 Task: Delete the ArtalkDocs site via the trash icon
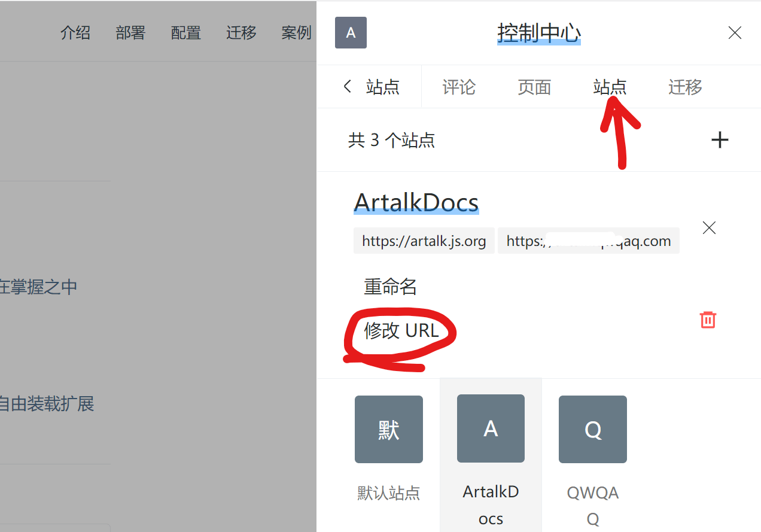point(708,320)
